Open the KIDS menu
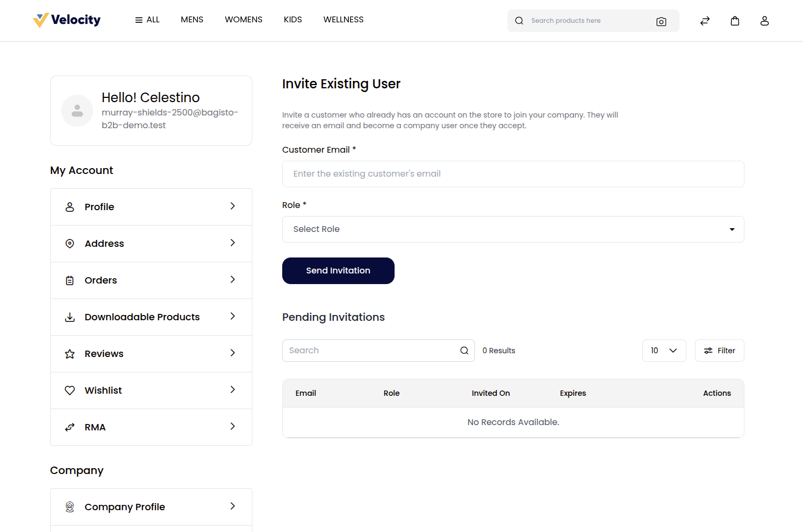The width and height of the screenshot is (803, 532). (x=293, y=20)
